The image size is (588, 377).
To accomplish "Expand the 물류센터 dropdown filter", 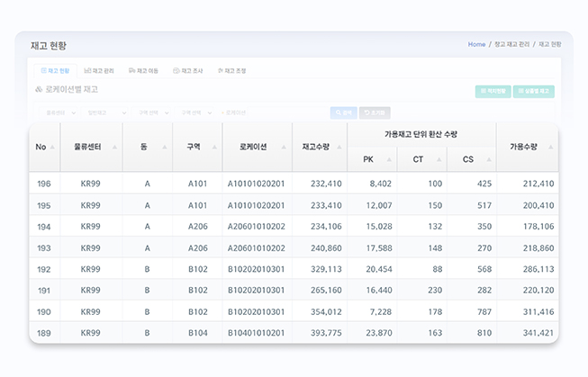I will [59, 112].
